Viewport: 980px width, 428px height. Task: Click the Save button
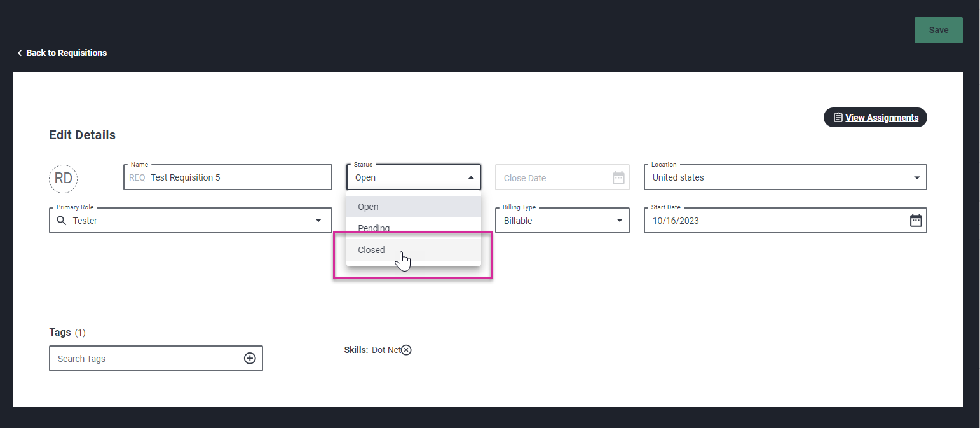(x=938, y=30)
